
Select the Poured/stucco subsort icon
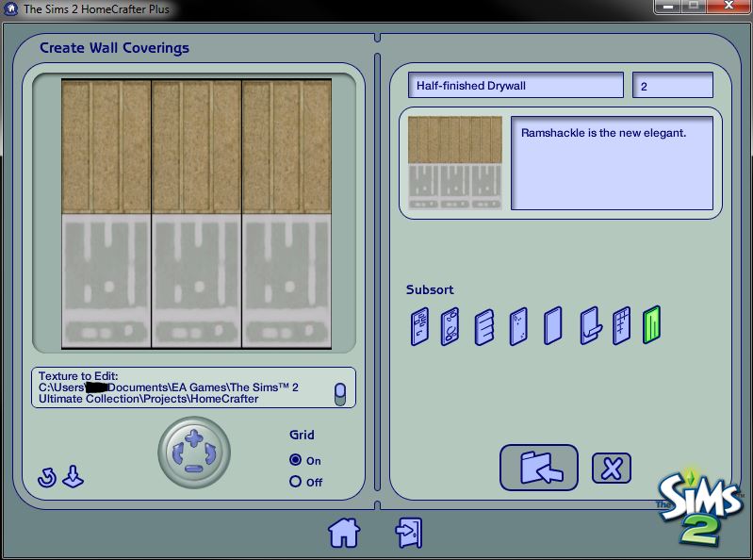coord(518,326)
